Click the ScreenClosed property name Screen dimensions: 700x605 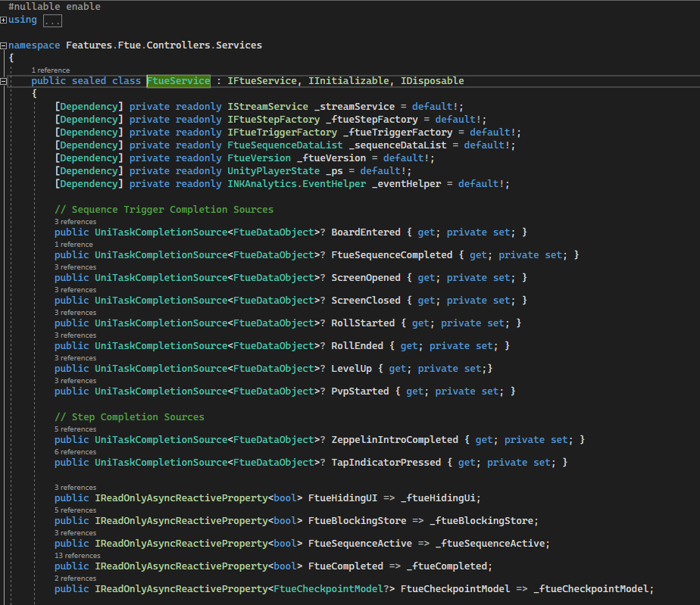point(366,301)
